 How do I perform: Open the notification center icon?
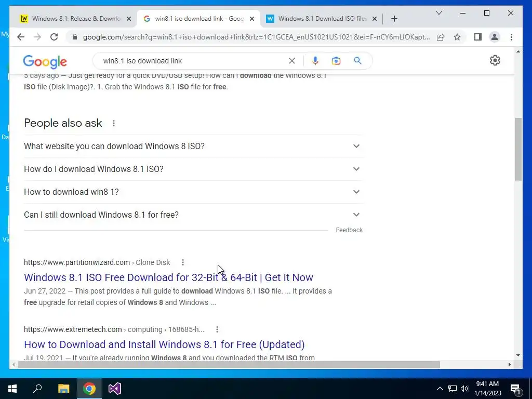[x=515, y=389]
